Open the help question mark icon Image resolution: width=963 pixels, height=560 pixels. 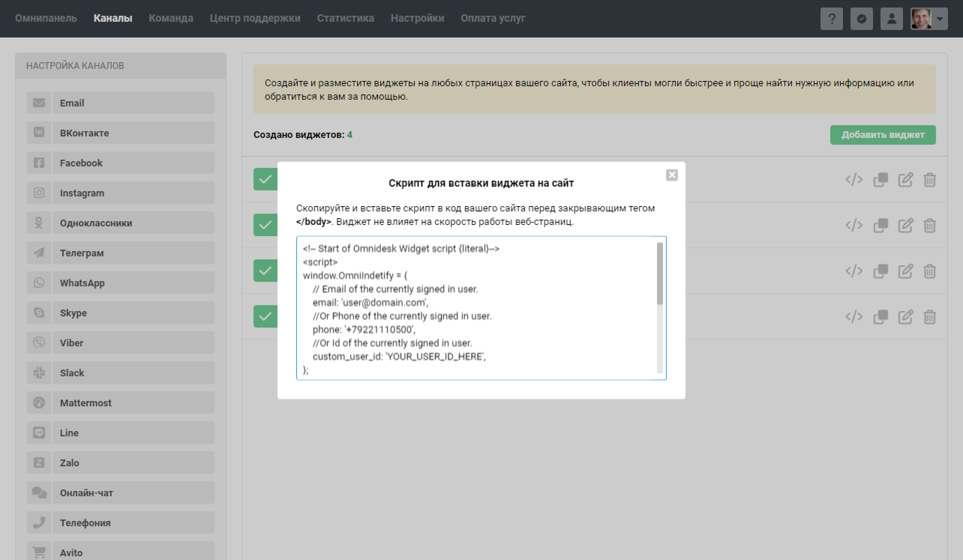[x=831, y=18]
